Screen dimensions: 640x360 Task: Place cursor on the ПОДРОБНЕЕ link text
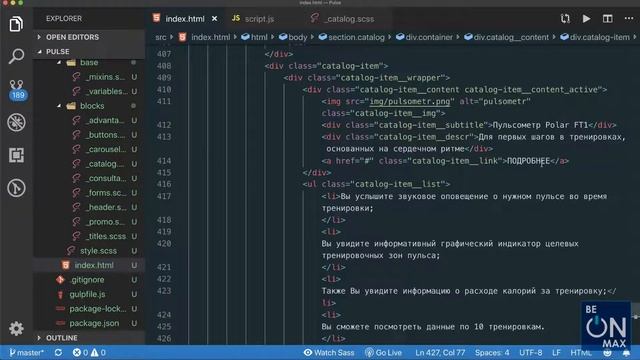click(528, 161)
